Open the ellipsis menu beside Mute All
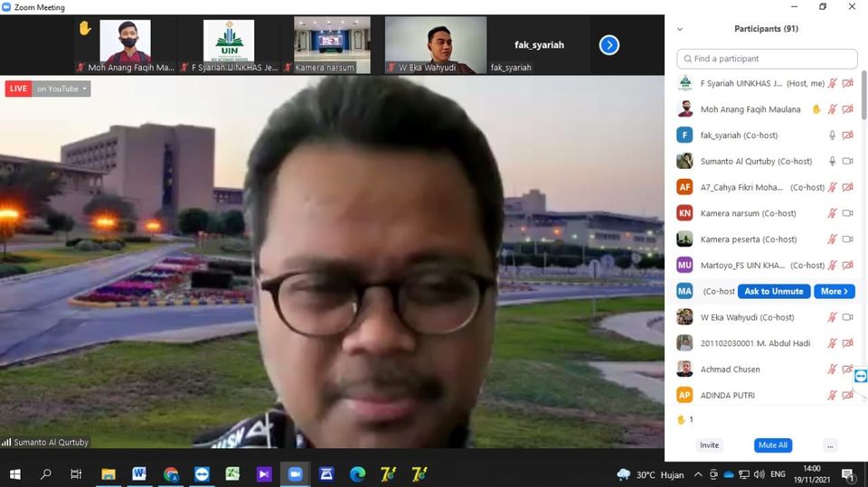This screenshot has width=868, height=487. point(830,445)
